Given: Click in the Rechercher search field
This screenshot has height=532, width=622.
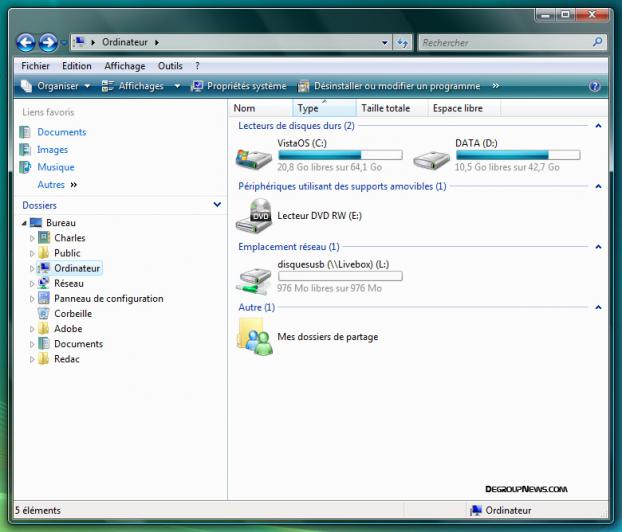Looking at the screenshot, I should (x=505, y=42).
